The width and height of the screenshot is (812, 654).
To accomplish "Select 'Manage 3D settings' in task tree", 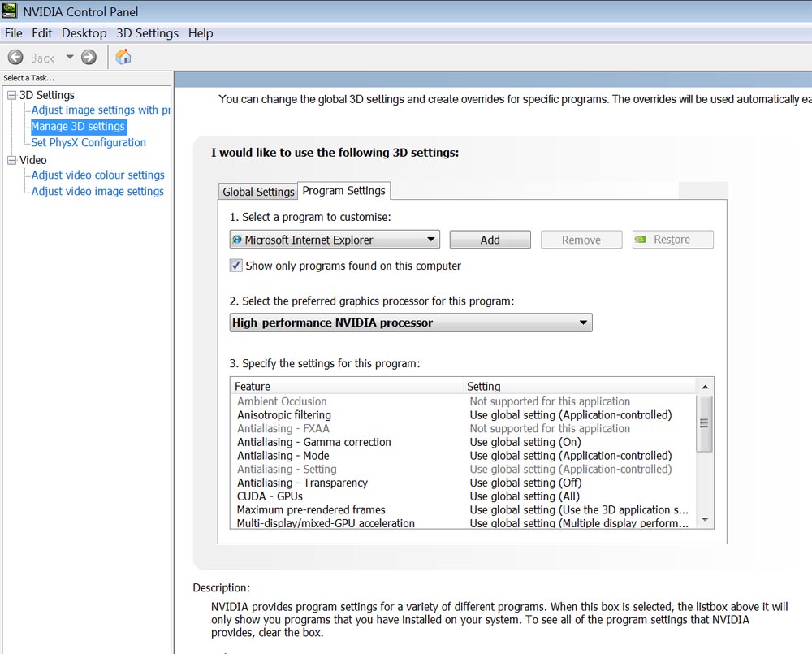I will click(x=78, y=127).
